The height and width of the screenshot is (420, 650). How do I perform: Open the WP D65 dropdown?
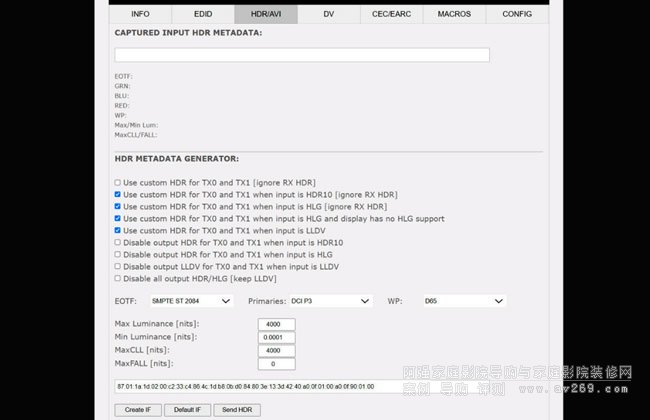tap(463, 300)
